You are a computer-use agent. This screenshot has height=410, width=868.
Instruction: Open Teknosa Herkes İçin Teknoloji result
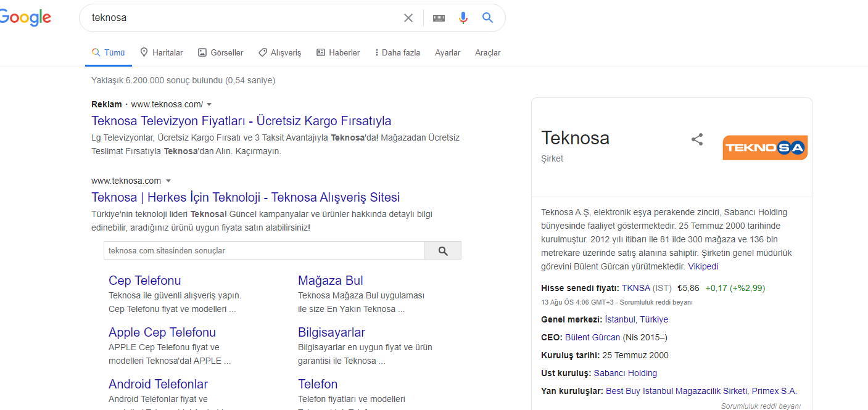(246, 197)
